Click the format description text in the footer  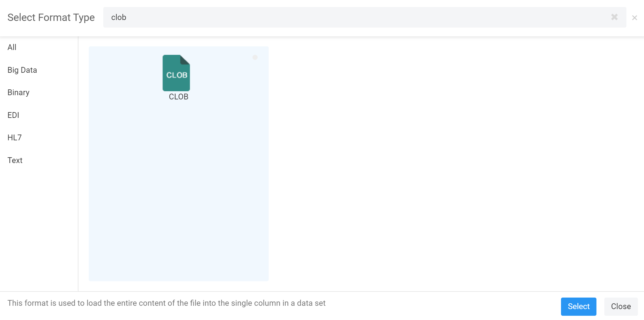166,303
